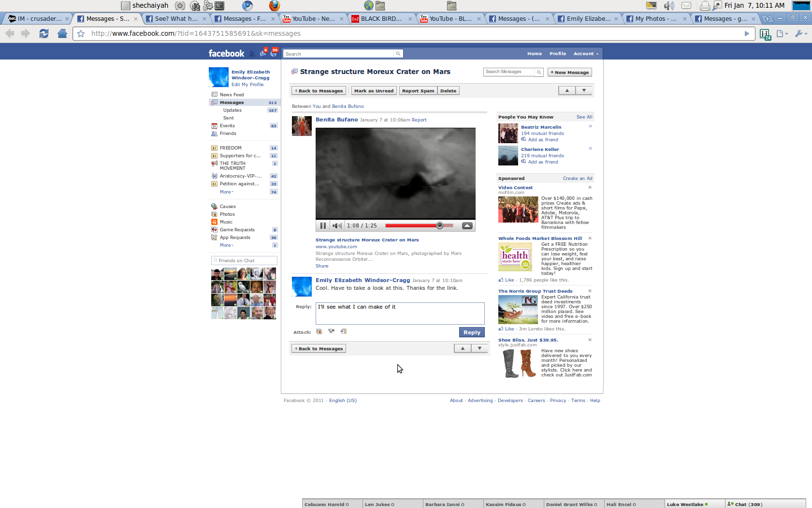812x508 pixels.
Task: Open the Chat (309) panel
Action: tap(765, 504)
